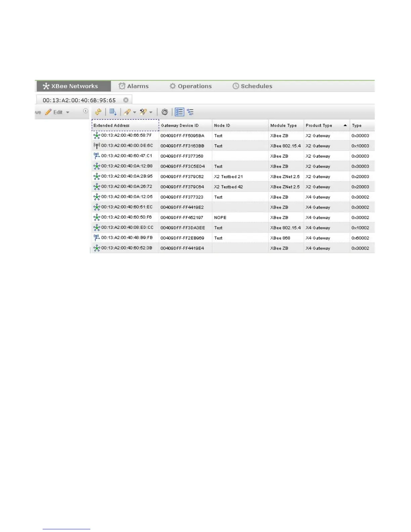The image size is (411, 532).
Task: Select address 00:13:A2:00:40:00:DE:6C
Action: [x=127, y=145]
